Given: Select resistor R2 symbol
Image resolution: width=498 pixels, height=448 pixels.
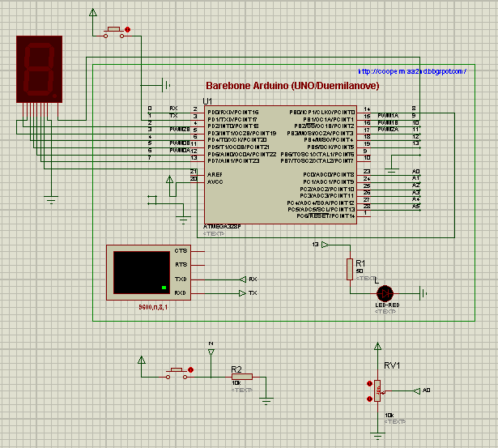Looking at the screenshot, I should pos(242,378).
